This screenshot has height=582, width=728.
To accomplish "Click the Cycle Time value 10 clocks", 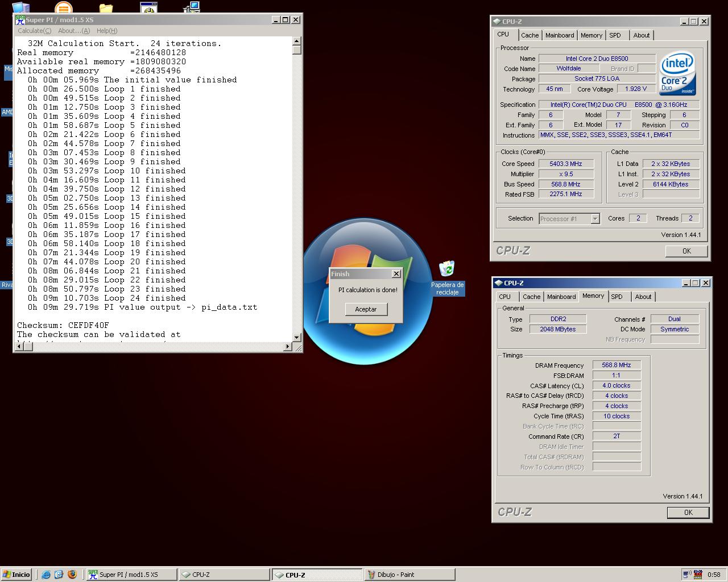I will [x=617, y=417].
